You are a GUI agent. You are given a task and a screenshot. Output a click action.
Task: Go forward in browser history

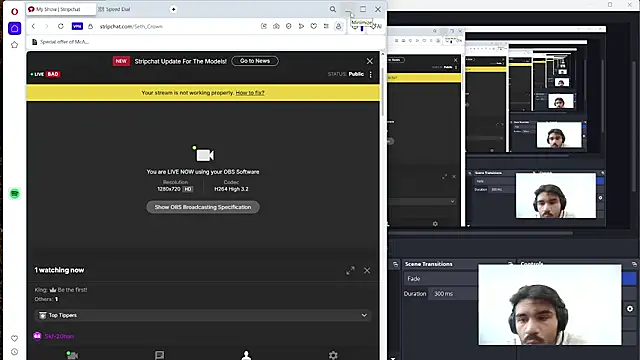pos(47,26)
